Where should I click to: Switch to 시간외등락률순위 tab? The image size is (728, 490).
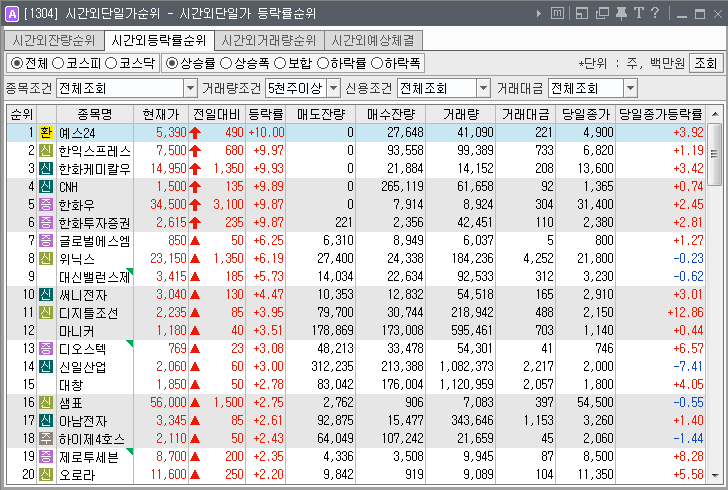tap(159, 40)
